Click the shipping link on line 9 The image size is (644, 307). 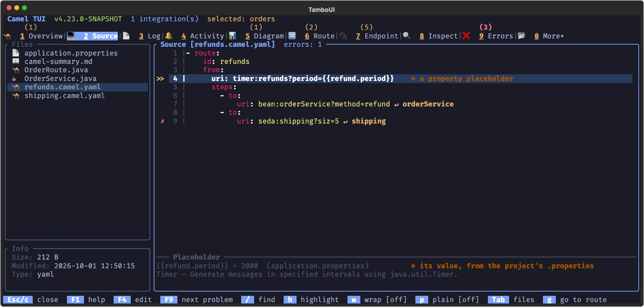(x=369, y=121)
